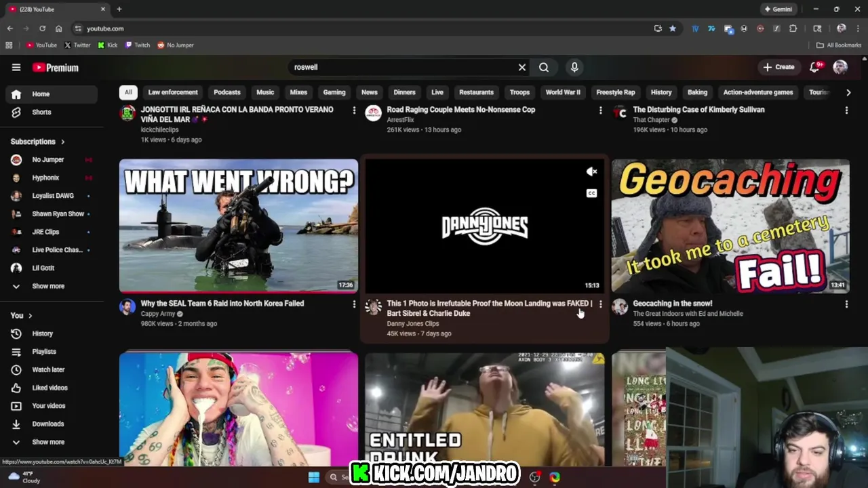This screenshot has height=488, width=868.
Task: Select the Gaming chip
Action: (x=334, y=92)
